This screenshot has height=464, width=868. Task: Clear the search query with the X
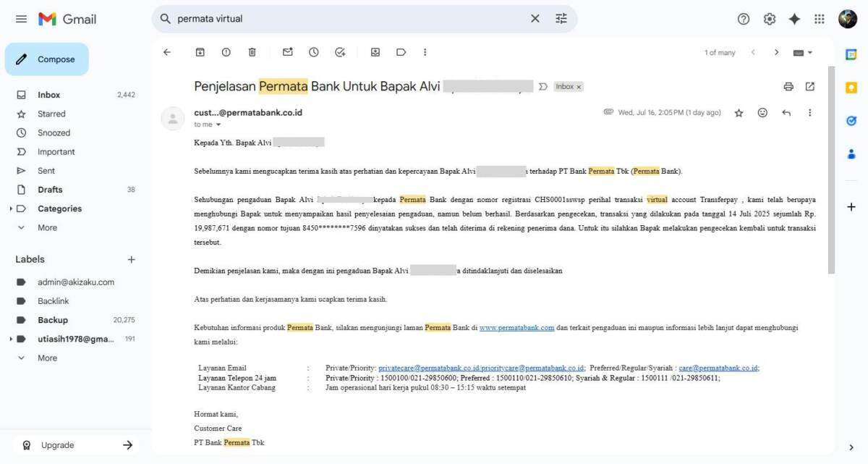point(535,19)
